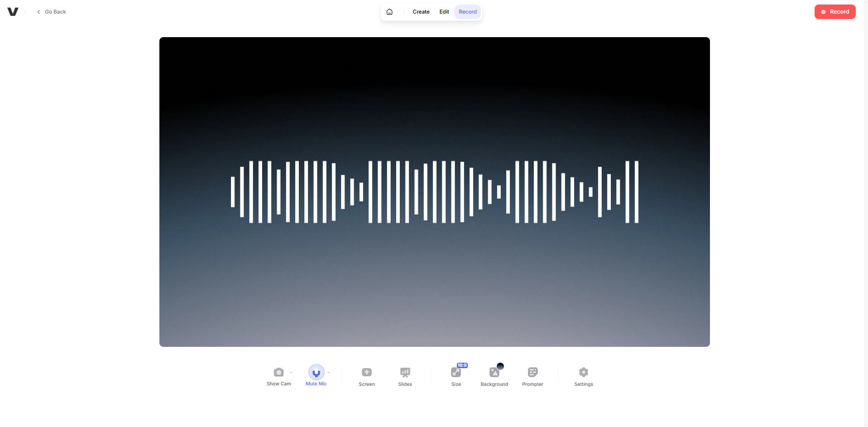Image resolution: width=868 pixels, height=427 pixels.
Task: Expand the microphone device dropdown
Action: [328, 373]
